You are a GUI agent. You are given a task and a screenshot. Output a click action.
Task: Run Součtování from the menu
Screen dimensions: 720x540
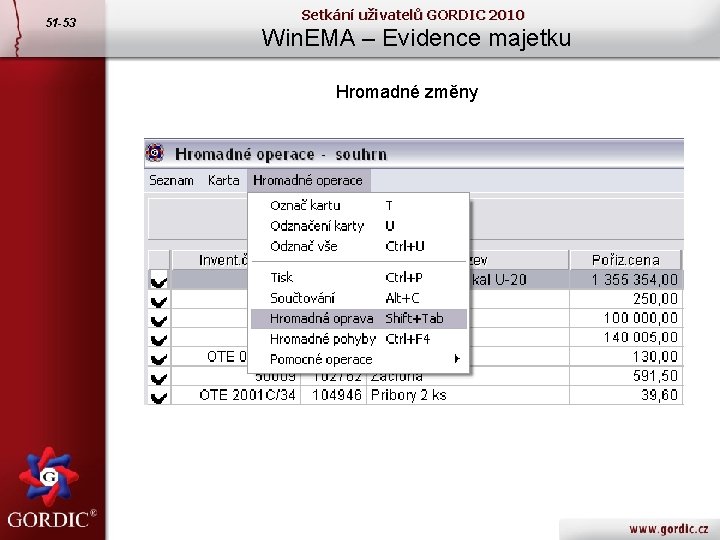(359, 298)
